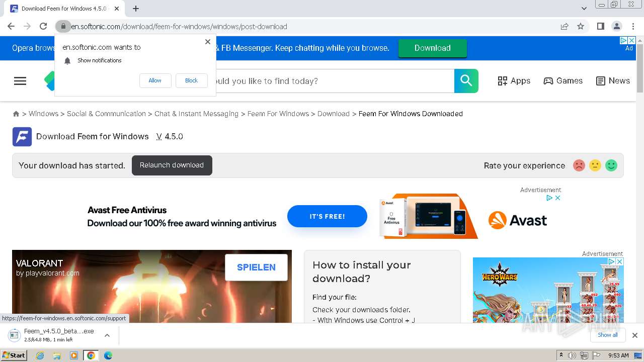Open Chrome three-dot menu
Image resolution: width=644 pixels, height=362 pixels.
[633, 26]
